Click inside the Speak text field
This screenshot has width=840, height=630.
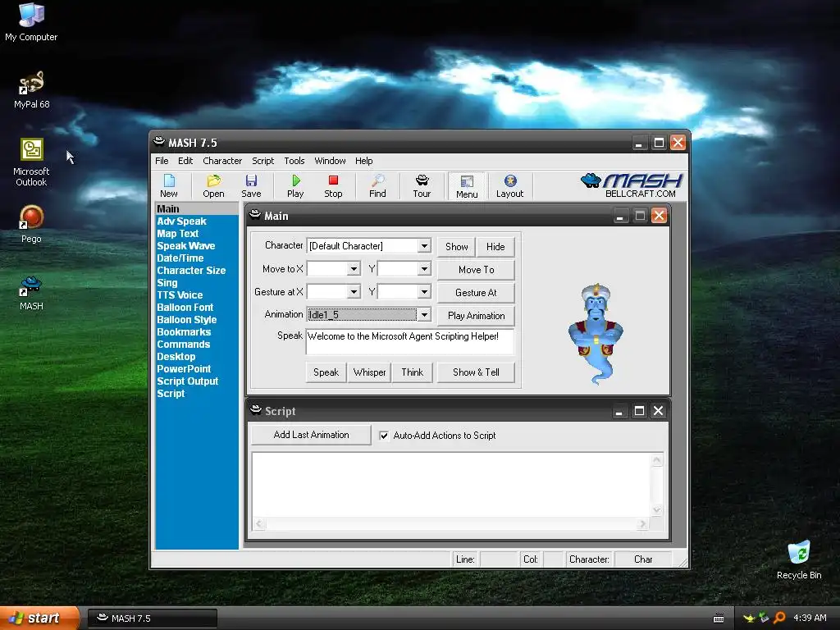(410, 342)
